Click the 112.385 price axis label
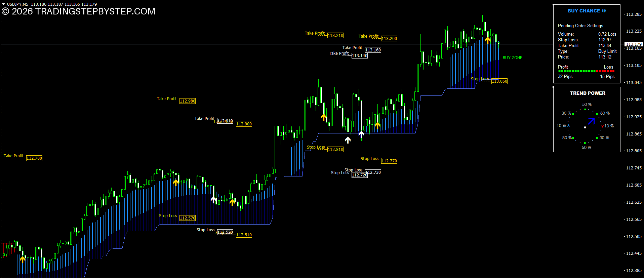Image resolution: width=644 pixels, height=278 pixels. tap(634, 270)
